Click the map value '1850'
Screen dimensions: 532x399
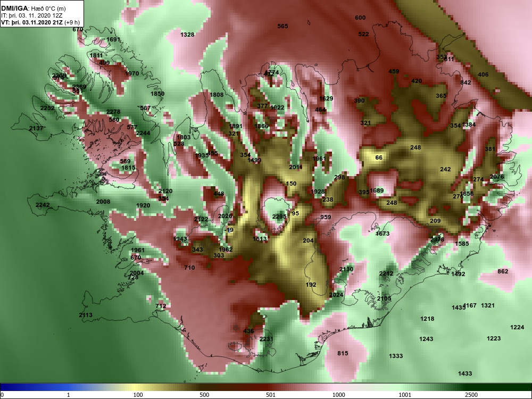(157, 94)
